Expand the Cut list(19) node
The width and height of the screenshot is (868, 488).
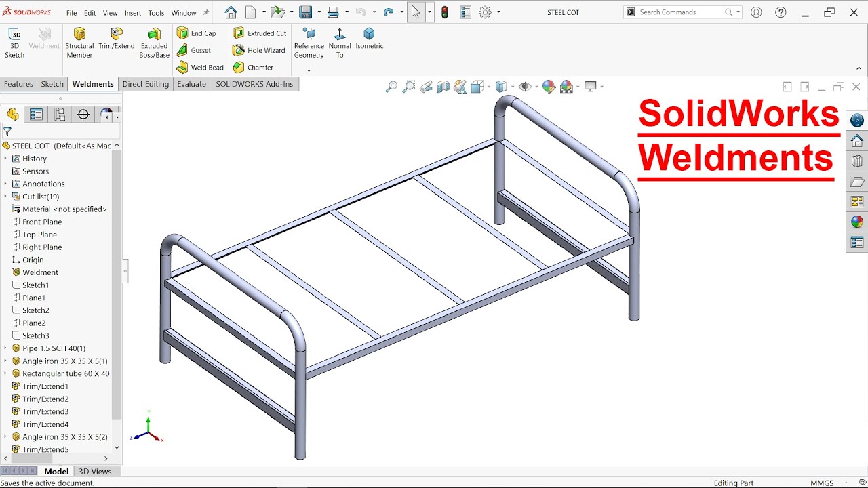(5, 197)
